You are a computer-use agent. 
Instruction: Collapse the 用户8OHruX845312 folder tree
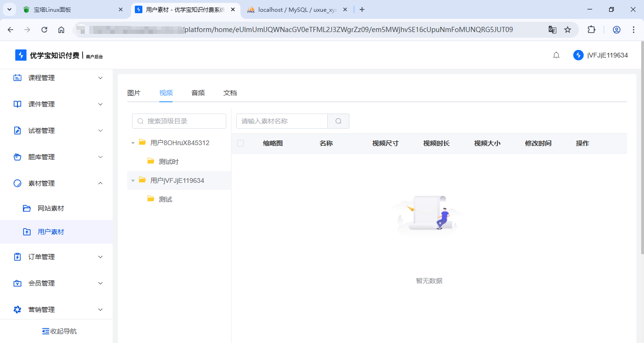click(133, 142)
